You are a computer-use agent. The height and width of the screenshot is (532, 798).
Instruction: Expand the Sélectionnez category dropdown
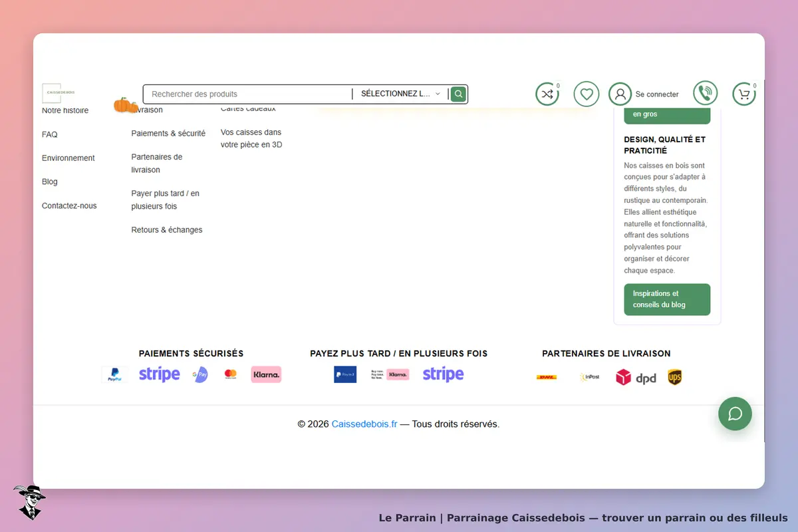click(x=400, y=94)
